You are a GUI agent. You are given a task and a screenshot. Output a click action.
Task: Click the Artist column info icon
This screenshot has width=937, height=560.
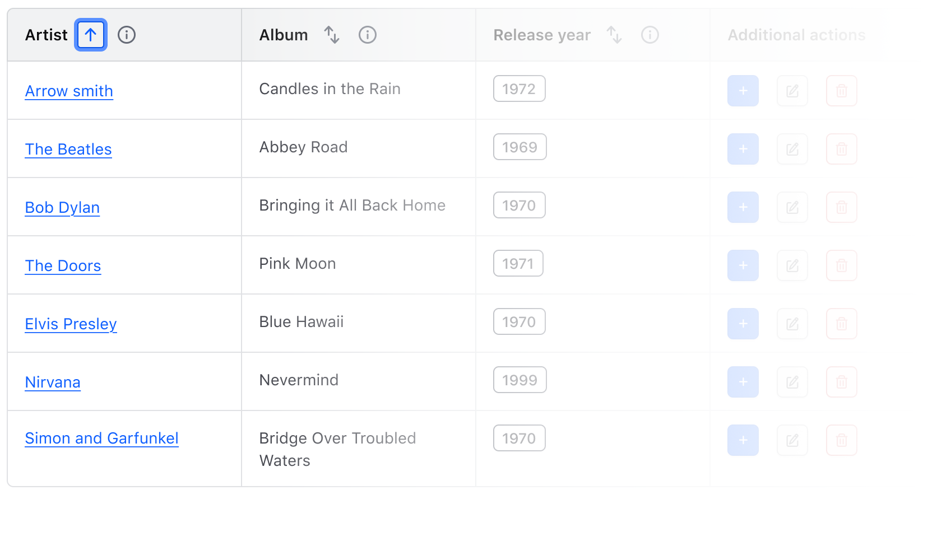[x=127, y=35]
